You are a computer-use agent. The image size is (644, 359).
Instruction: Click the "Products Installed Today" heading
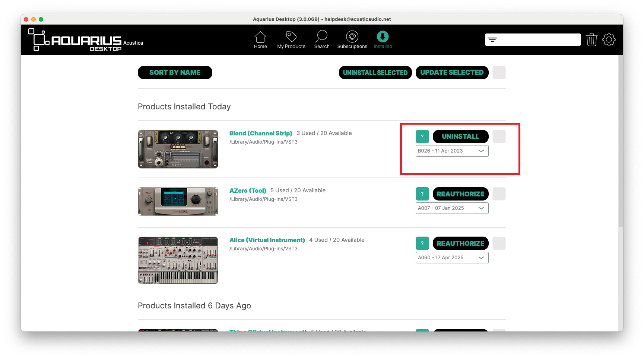(x=184, y=107)
